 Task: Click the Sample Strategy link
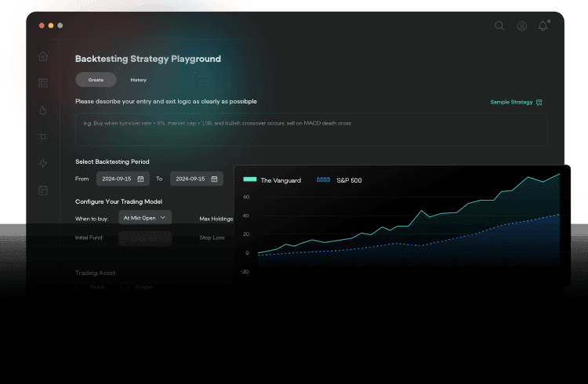[516, 102]
